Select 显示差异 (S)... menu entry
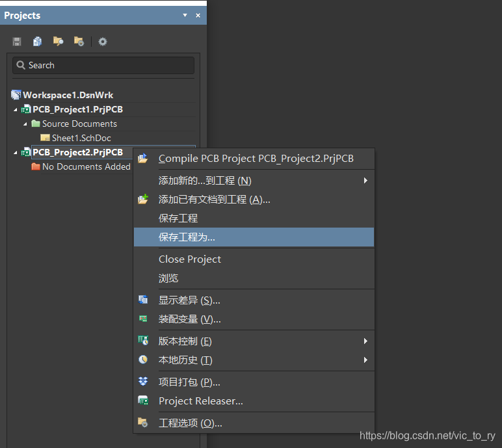The image size is (502, 448). [x=254, y=300]
